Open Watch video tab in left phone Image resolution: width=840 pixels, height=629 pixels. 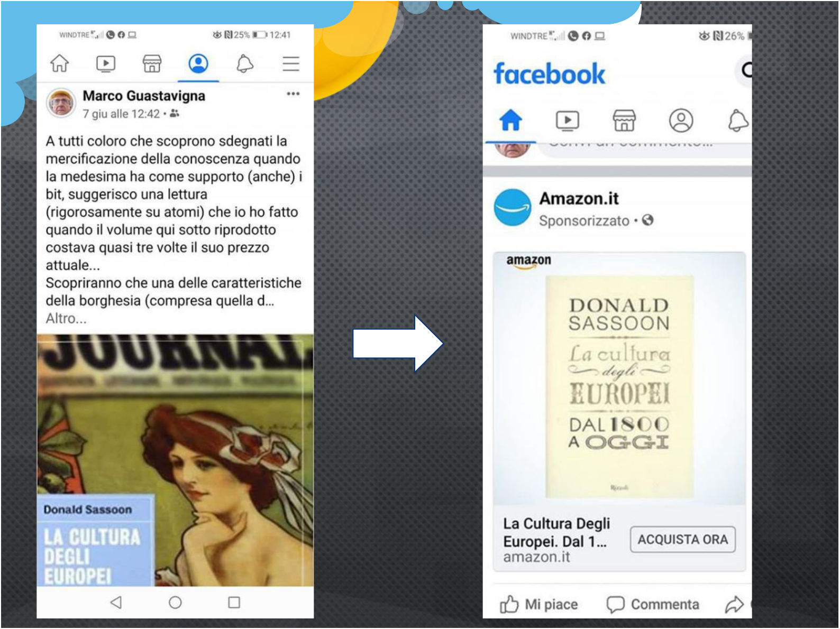106,63
